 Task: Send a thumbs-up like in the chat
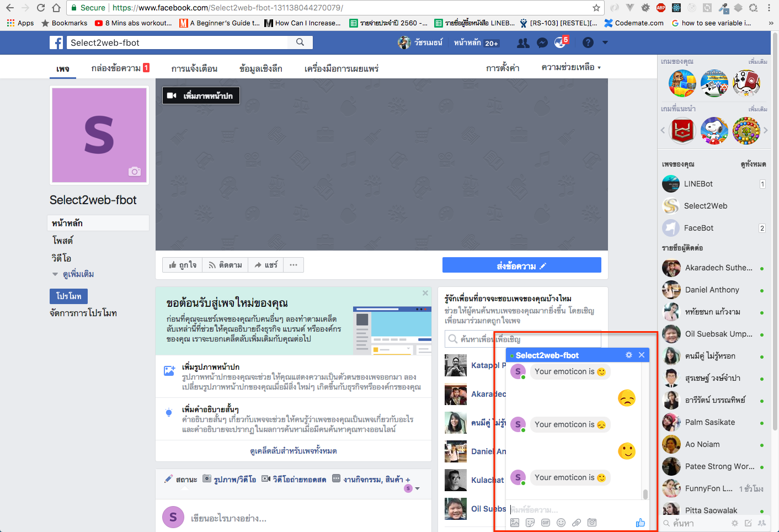tap(640, 522)
